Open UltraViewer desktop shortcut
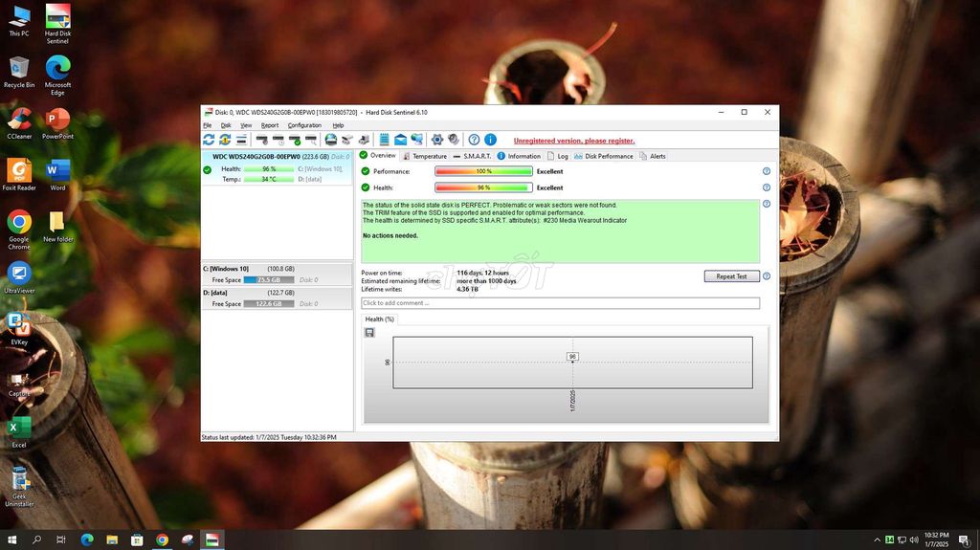 [x=19, y=277]
